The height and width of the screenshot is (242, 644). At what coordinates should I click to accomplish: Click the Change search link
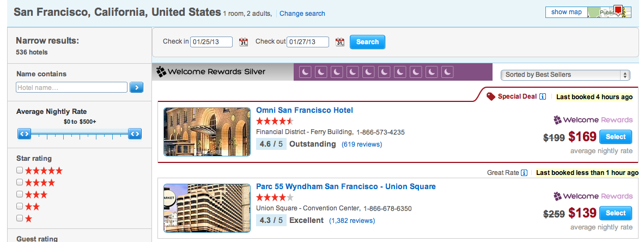pyautogui.click(x=302, y=14)
